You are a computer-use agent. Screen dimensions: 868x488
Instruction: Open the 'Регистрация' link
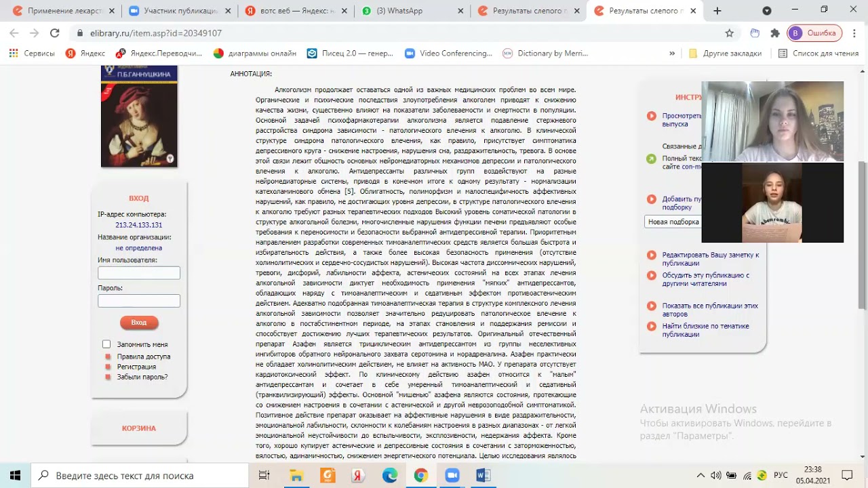tap(136, 367)
